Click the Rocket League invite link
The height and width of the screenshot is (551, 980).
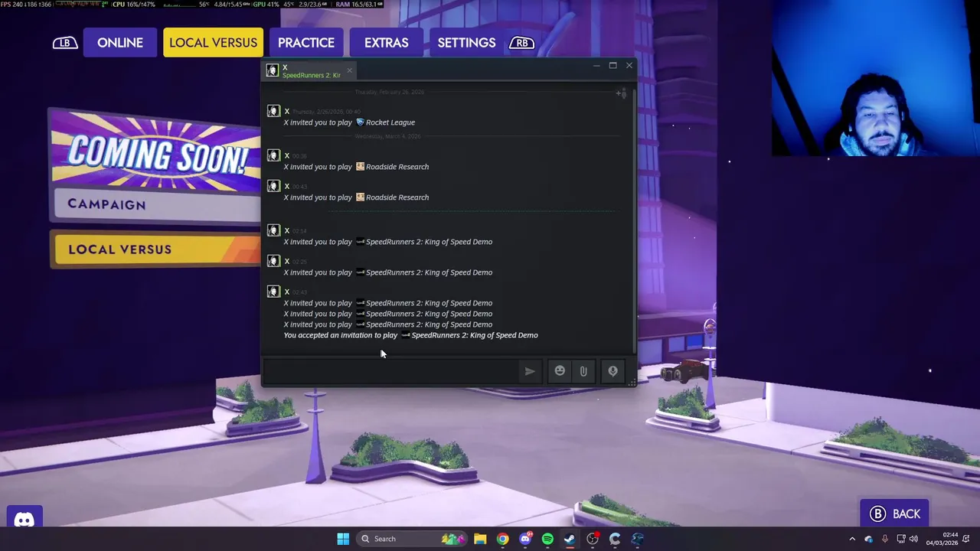pyautogui.click(x=390, y=122)
